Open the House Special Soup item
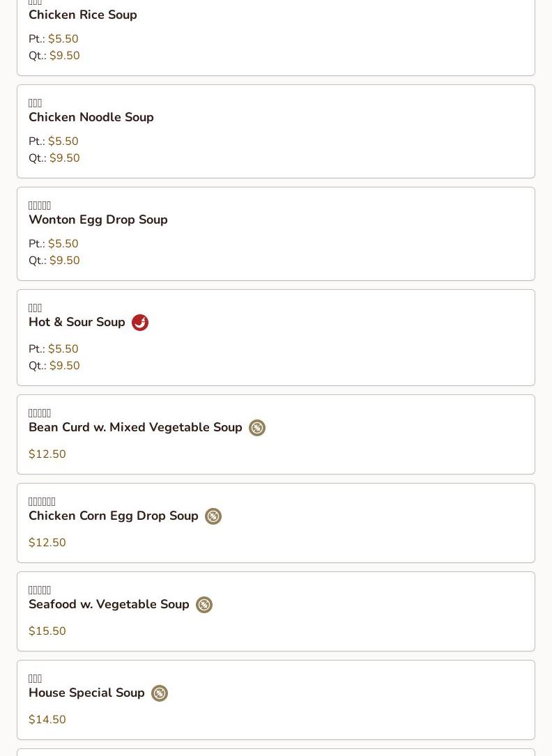The width and height of the screenshot is (552, 756). click(x=86, y=693)
